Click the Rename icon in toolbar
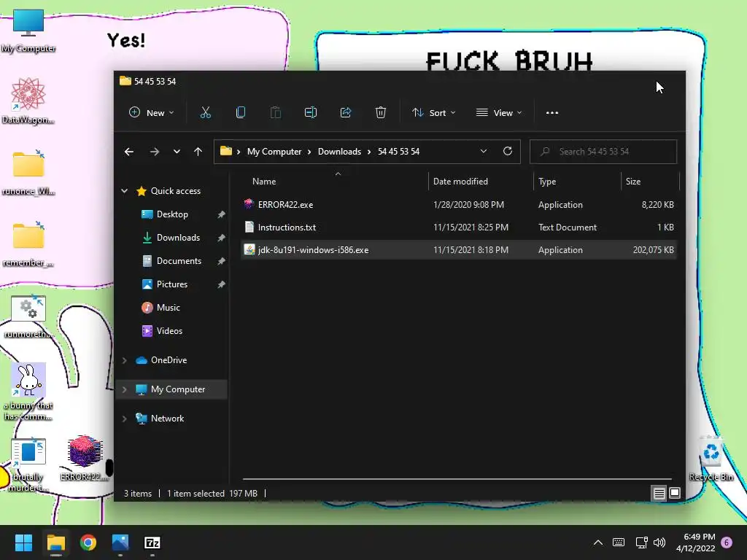This screenshot has height=560, width=747. click(x=311, y=113)
